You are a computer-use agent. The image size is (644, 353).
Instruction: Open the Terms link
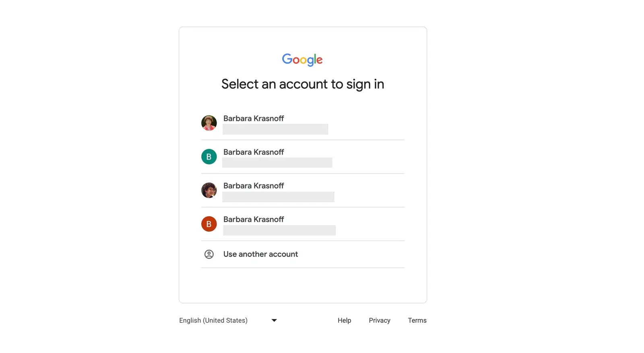[x=417, y=320]
